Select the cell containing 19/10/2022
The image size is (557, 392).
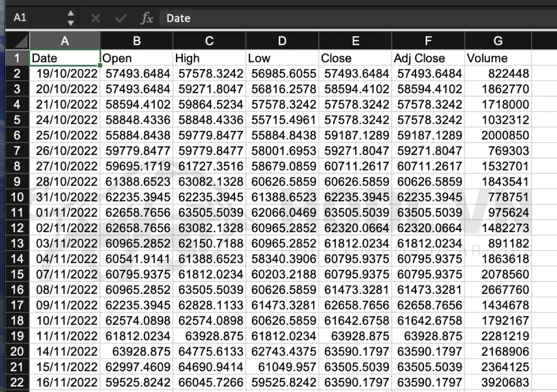click(x=65, y=73)
